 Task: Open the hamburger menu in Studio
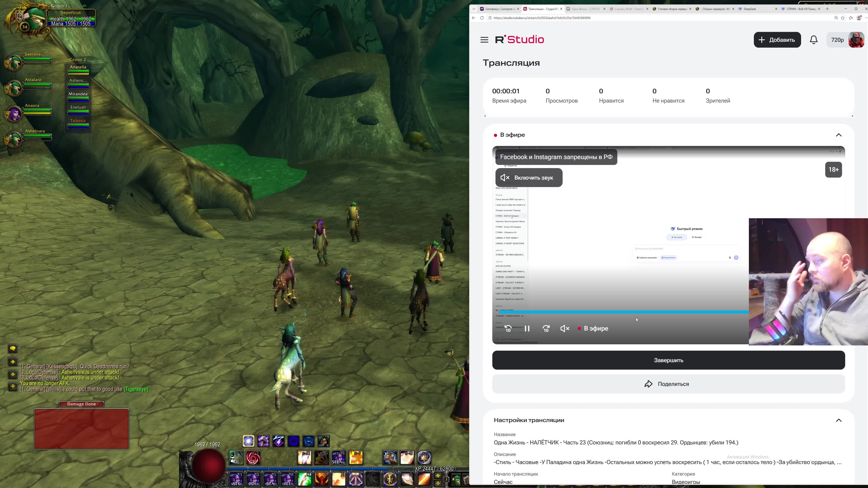click(484, 40)
